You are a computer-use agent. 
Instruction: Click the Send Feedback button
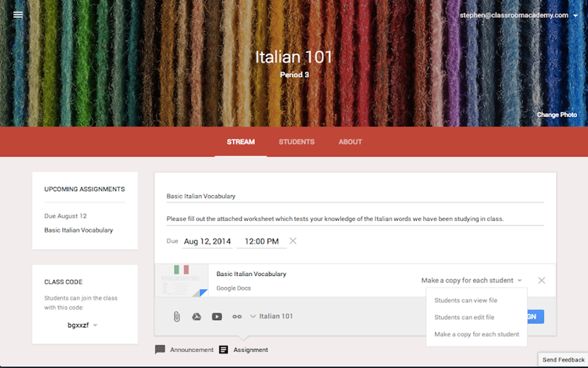(563, 359)
